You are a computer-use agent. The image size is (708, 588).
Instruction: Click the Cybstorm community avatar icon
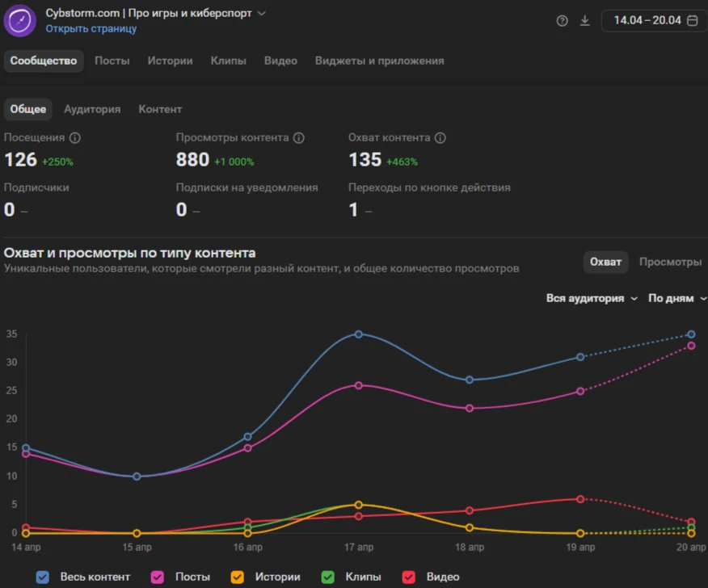tap(20, 21)
